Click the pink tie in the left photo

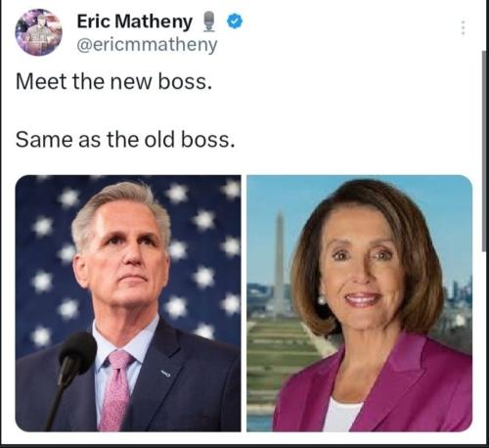(x=115, y=389)
